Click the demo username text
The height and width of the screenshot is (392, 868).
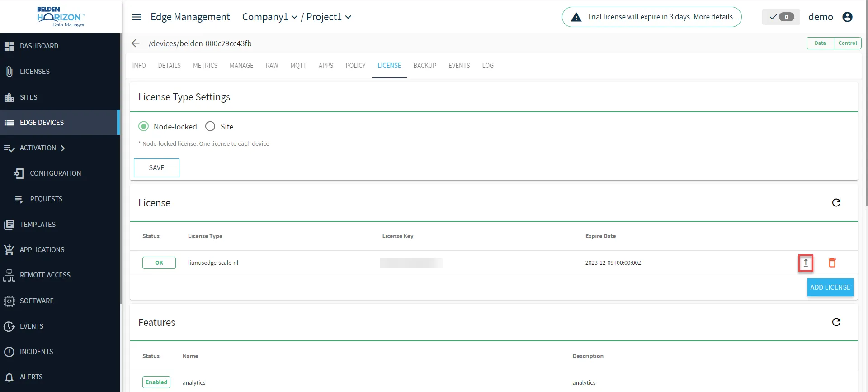[821, 17]
